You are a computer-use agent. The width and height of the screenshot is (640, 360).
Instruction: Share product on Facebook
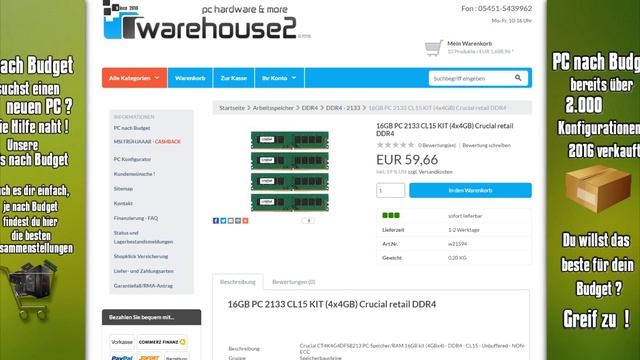[216, 221]
